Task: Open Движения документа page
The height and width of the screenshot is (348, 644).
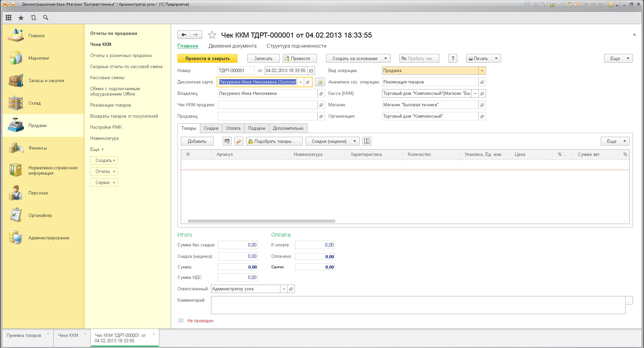Action: click(x=232, y=46)
